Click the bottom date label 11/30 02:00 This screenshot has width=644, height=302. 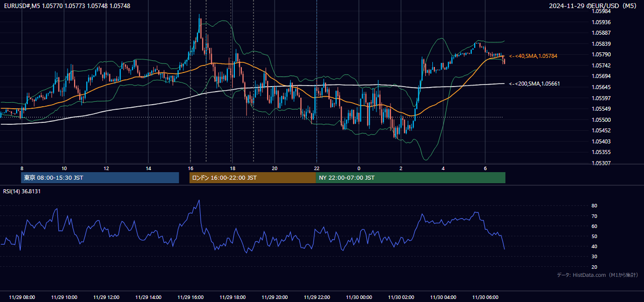tap(401, 297)
